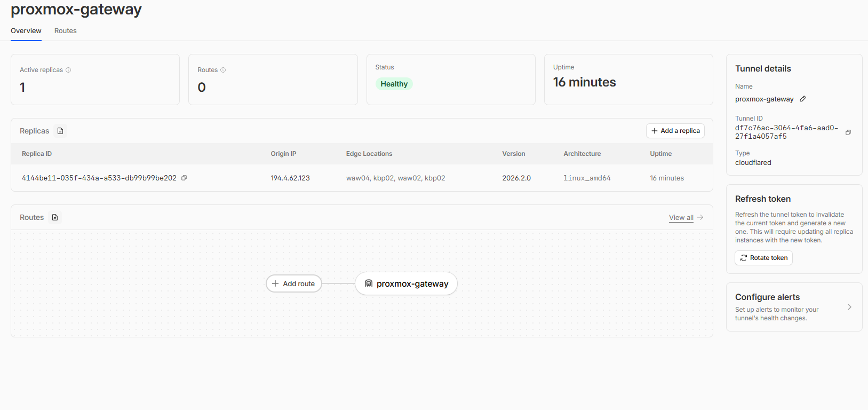Click the Routes card info icon
This screenshot has width=868, height=410.
tap(223, 70)
